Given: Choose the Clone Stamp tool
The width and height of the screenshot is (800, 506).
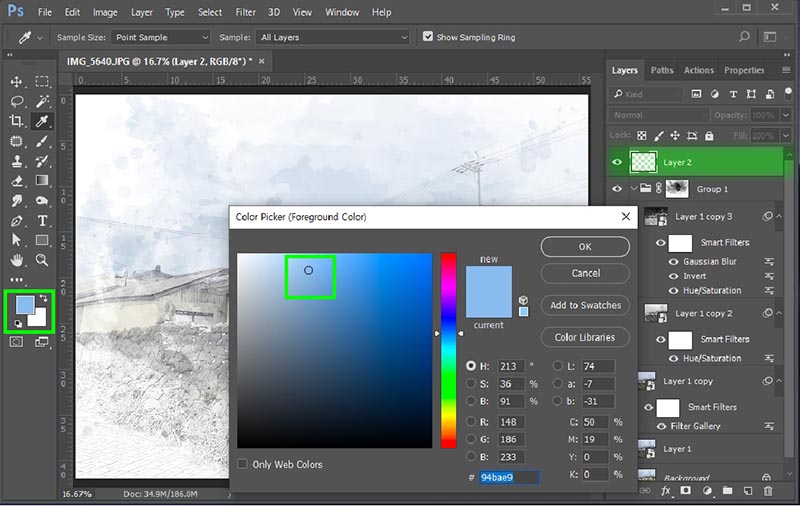Looking at the screenshot, I should click(x=16, y=161).
